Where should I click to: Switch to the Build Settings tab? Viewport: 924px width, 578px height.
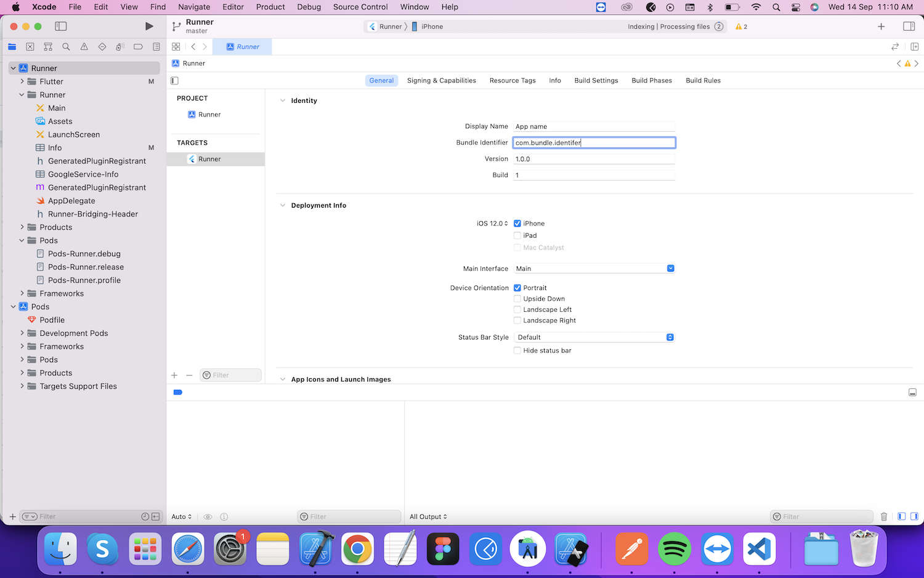click(x=596, y=81)
